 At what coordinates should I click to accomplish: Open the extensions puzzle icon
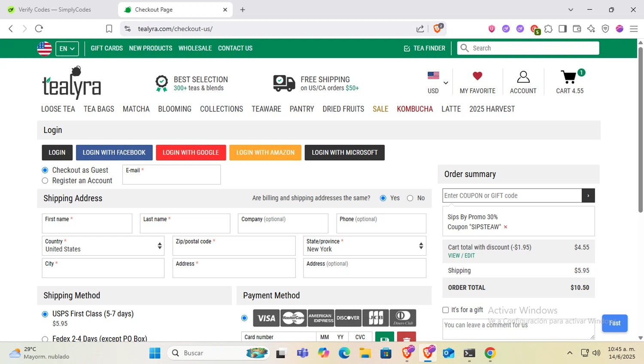coord(548,29)
